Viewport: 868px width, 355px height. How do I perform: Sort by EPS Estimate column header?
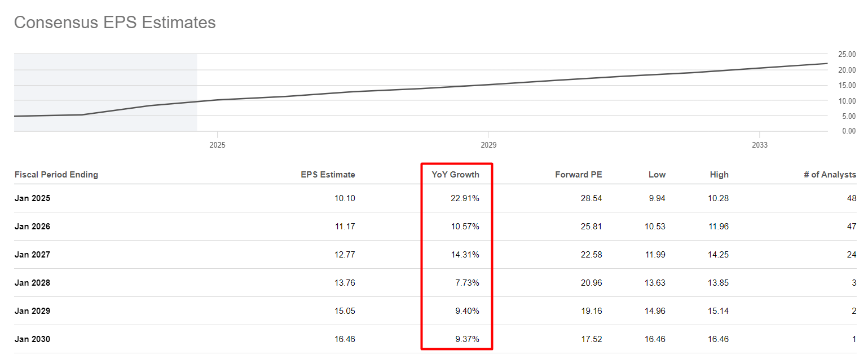[x=328, y=175]
